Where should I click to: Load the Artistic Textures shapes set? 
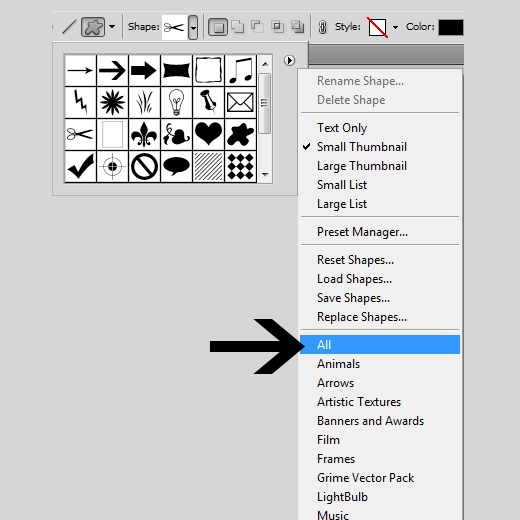[x=380, y=402]
